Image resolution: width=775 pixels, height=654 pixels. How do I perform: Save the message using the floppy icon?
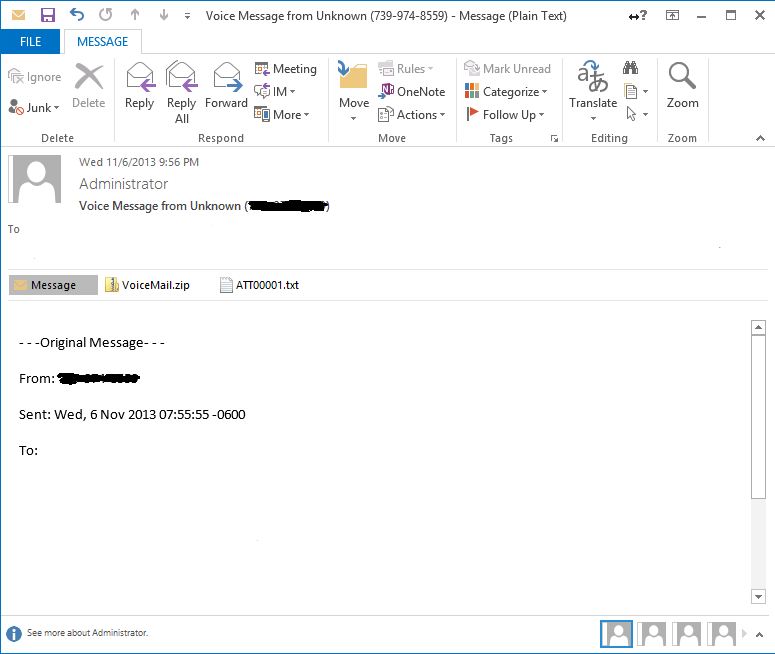(x=47, y=15)
